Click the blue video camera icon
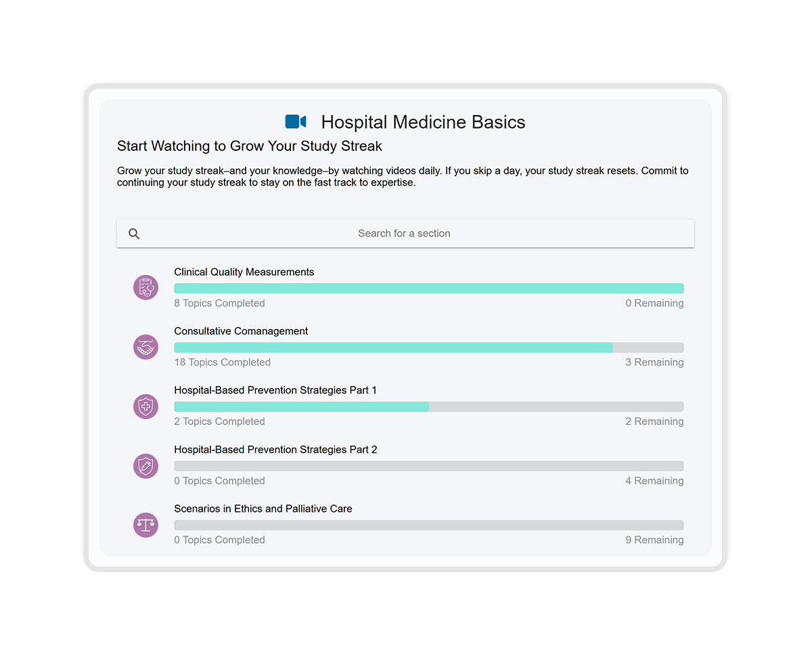Viewport: 812px width, 650px height. point(296,122)
